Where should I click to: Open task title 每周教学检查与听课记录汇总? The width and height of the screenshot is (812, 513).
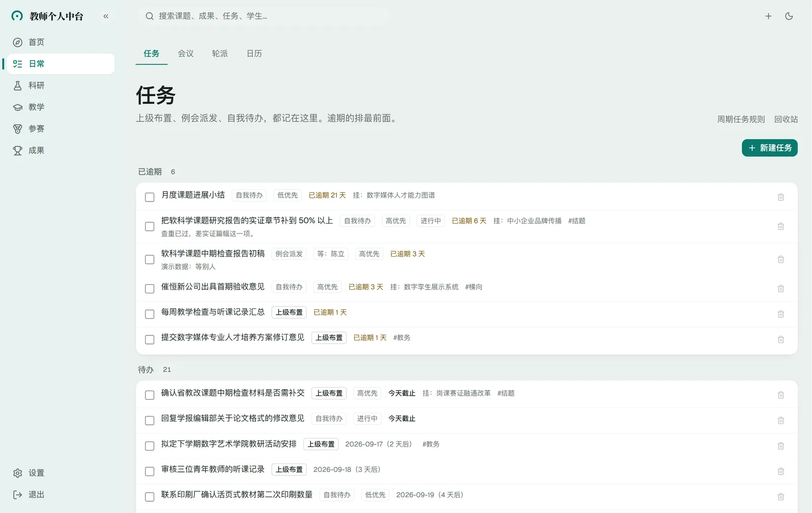point(213,312)
